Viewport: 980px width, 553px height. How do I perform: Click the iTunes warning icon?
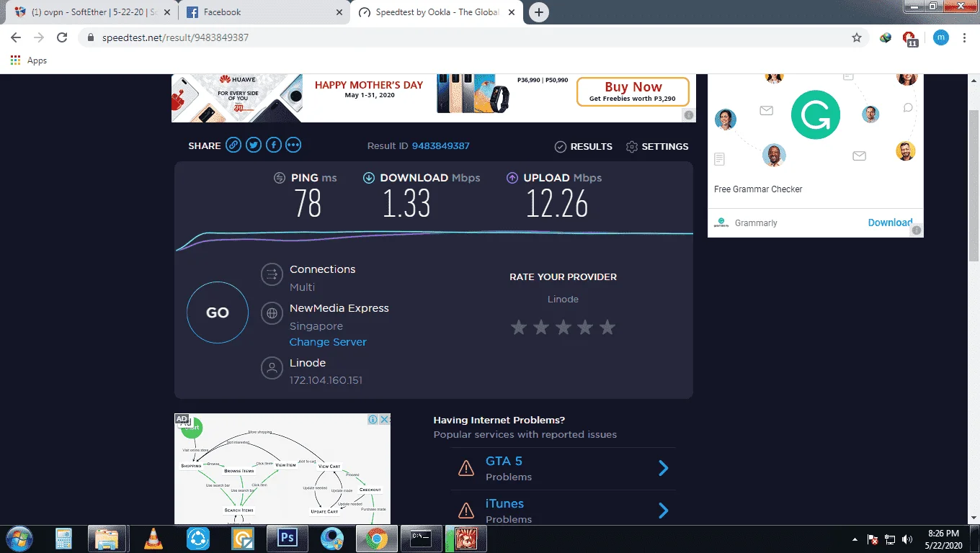(x=466, y=511)
